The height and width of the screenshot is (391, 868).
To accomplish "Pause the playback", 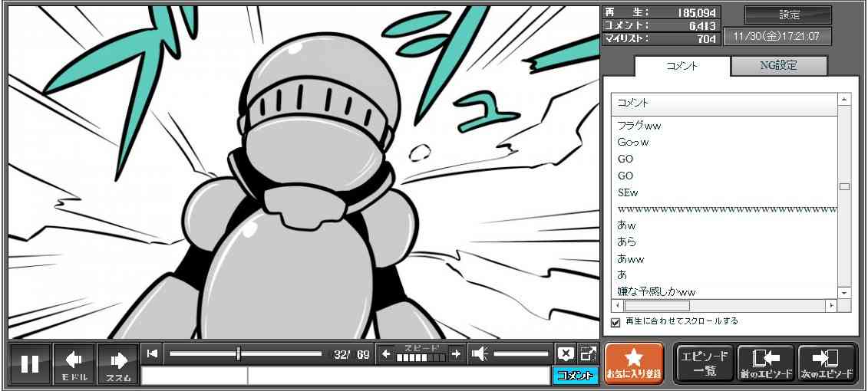I will pyautogui.click(x=30, y=363).
